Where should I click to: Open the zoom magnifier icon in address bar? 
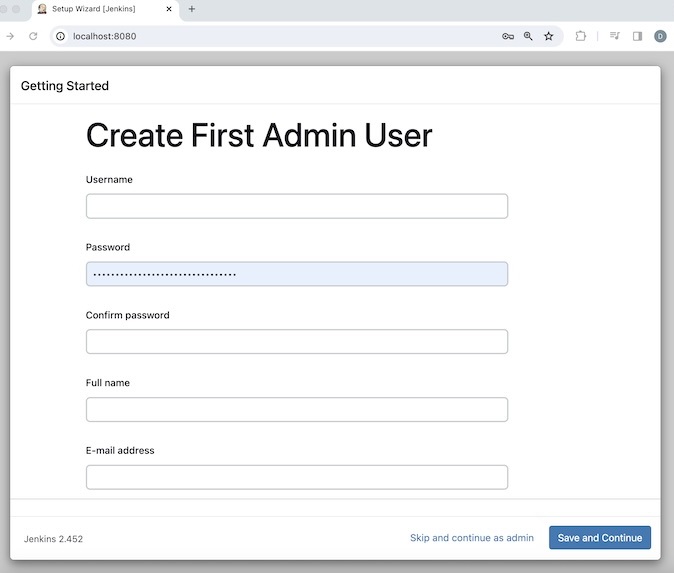tap(528, 36)
